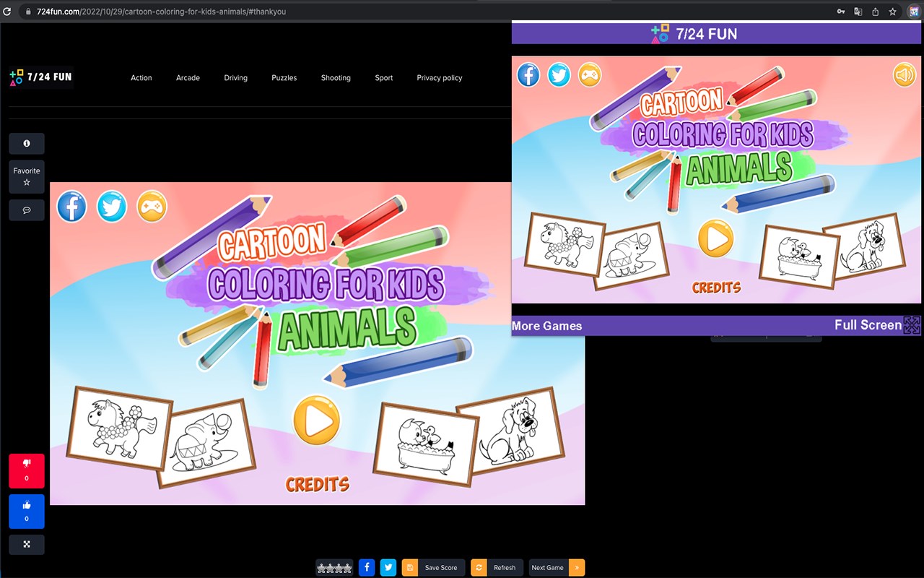This screenshot has height=578, width=924.
Task: Select the pony drawing card in main game
Action: pyautogui.click(x=120, y=429)
